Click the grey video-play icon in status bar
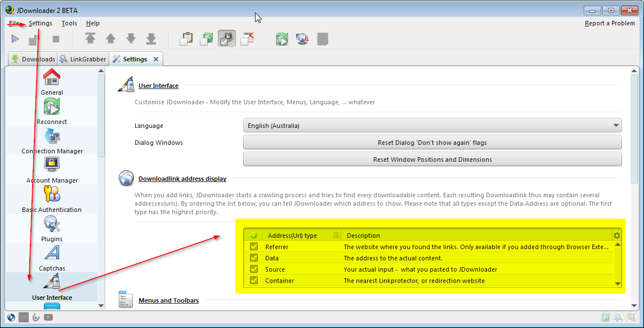Viewport: 644px width, 328px height. [48, 317]
